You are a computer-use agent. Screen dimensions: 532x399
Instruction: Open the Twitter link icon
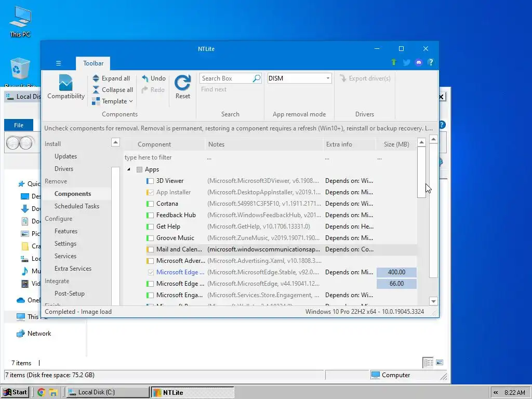[406, 62]
